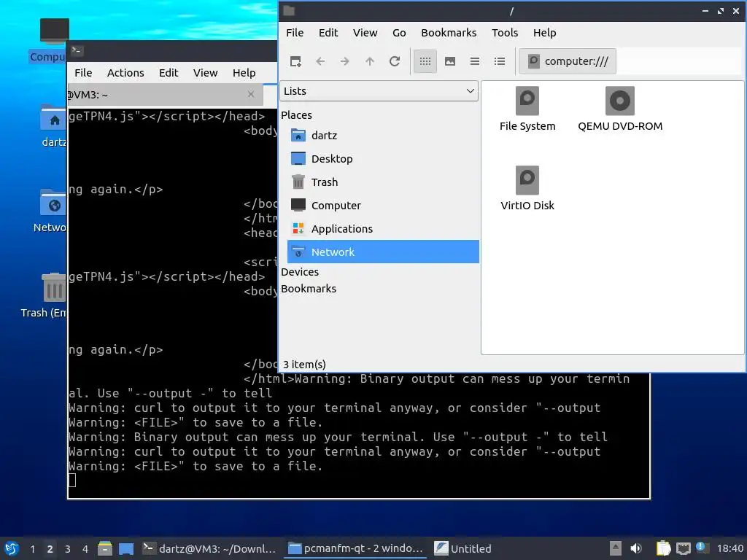This screenshot has width=747, height=560.
Task: Select Desktop in Places sidebar
Action: pos(383,158)
